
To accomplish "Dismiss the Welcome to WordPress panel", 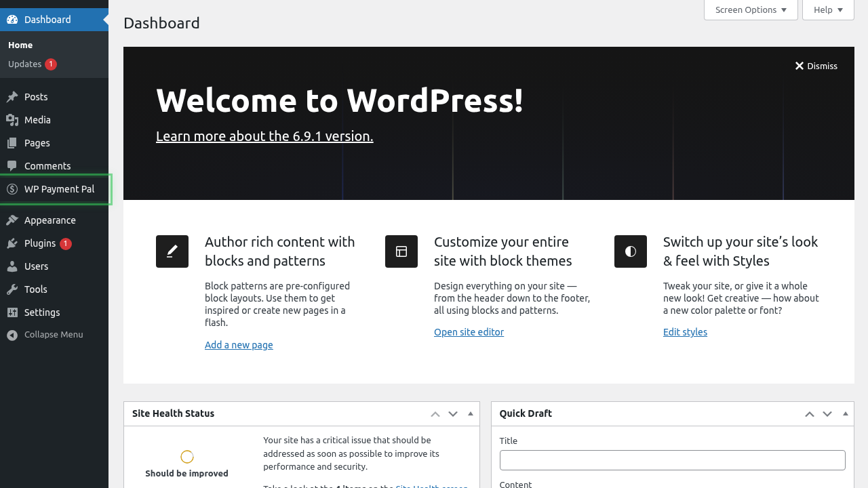I will [x=816, y=66].
